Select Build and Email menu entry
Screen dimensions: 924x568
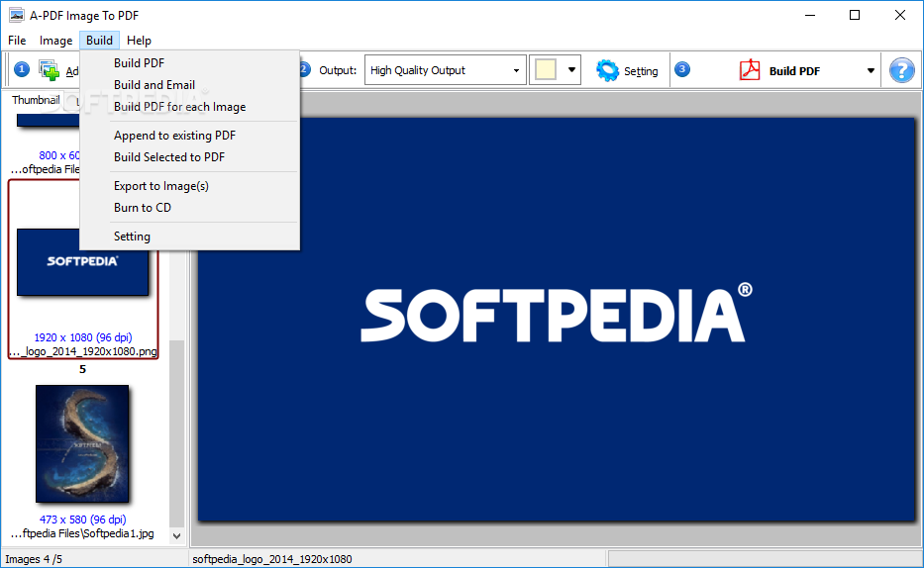(190, 85)
